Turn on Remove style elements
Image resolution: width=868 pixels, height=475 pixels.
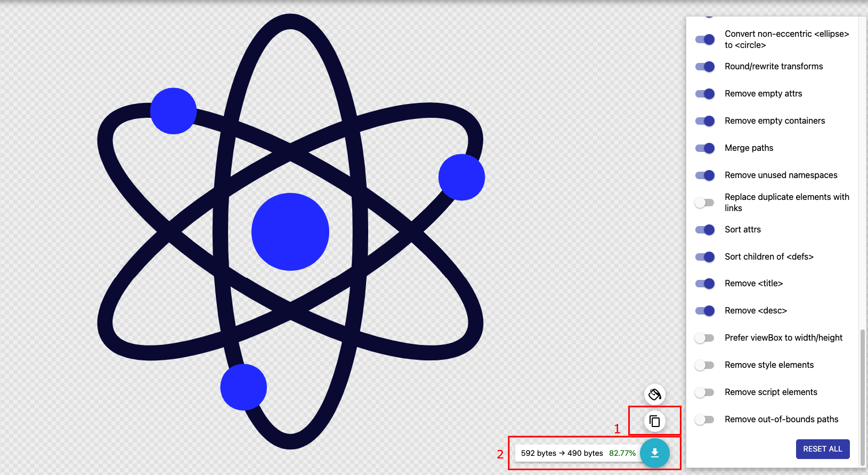click(x=705, y=365)
